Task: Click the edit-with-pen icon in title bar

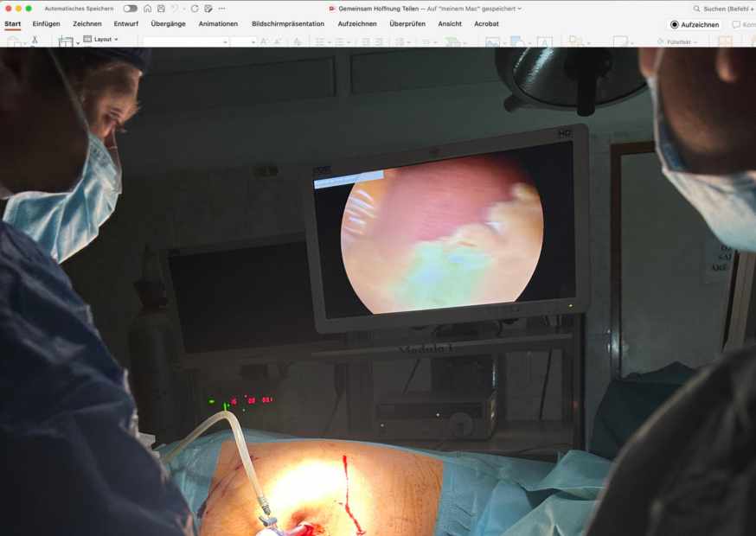Action: click(208, 9)
